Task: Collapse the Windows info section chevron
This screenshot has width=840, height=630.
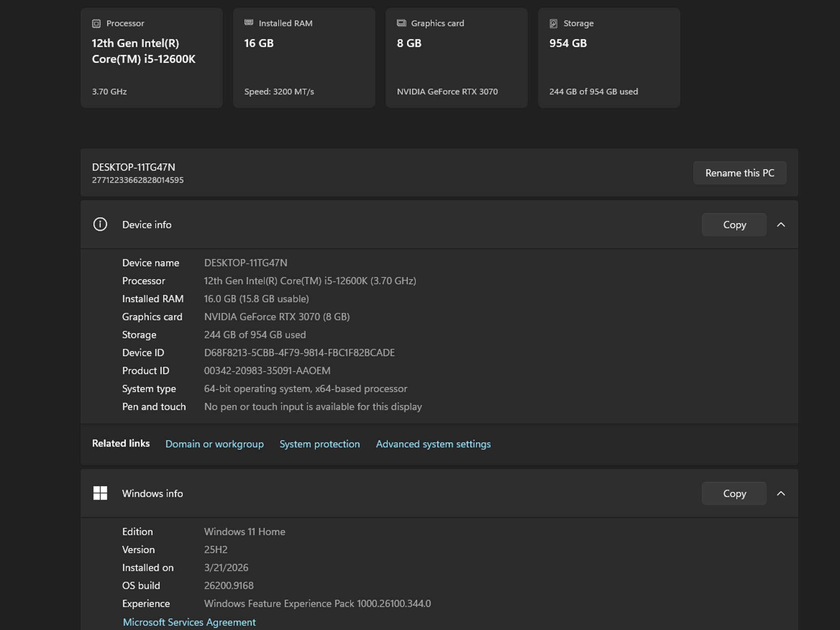Action: click(781, 493)
